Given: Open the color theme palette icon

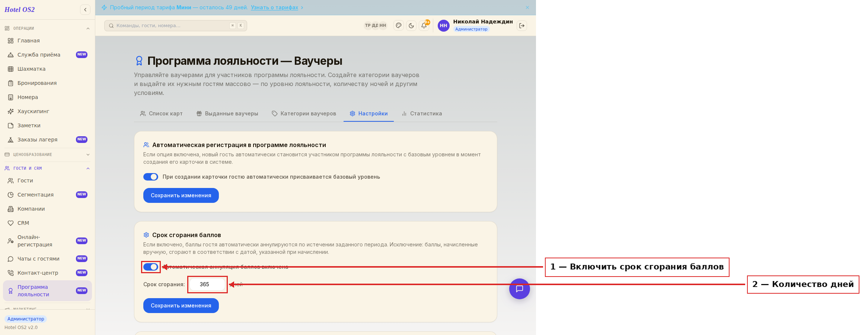Looking at the screenshot, I should pos(399,26).
